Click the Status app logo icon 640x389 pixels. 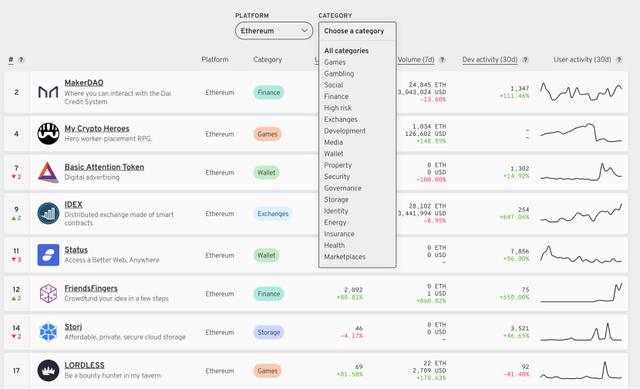coord(48,255)
